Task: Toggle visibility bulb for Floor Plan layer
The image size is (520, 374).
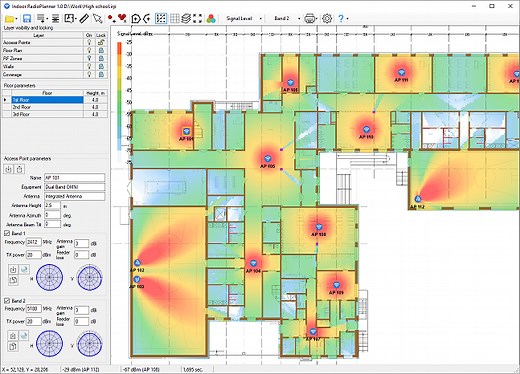Action: 89,50
